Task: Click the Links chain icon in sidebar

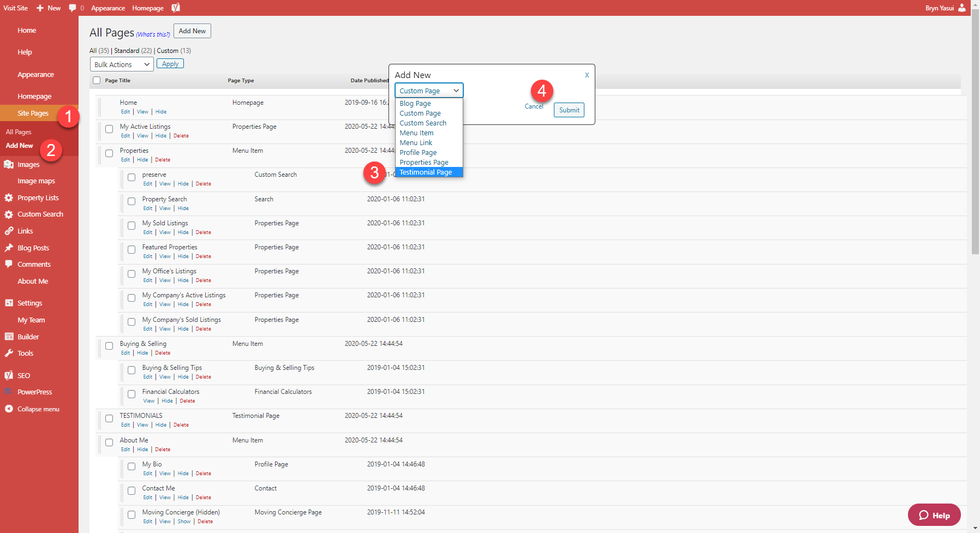Action: (x=9, y=231)
